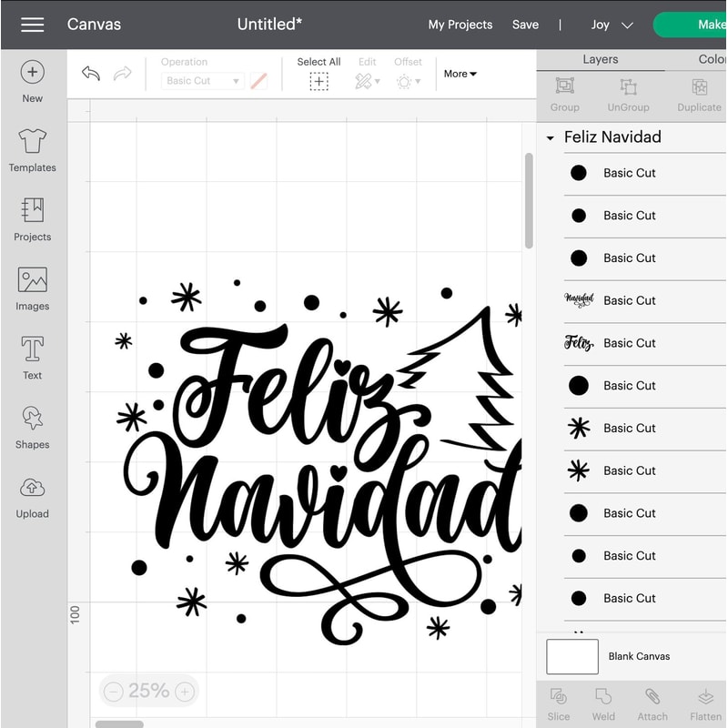Viewport: 728px width, 728px height.
Task: Click the Blank Canvas color swatch
Action: [571, 656]
